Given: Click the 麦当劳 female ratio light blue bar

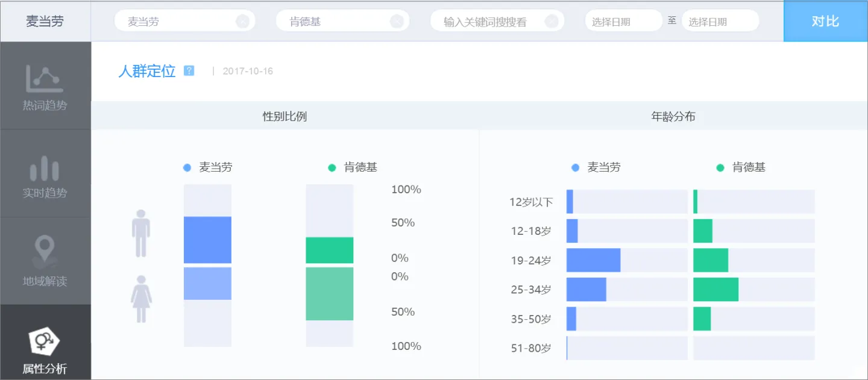Looking at the screenshot, I should pyautogui.click(x=207, y=283).
